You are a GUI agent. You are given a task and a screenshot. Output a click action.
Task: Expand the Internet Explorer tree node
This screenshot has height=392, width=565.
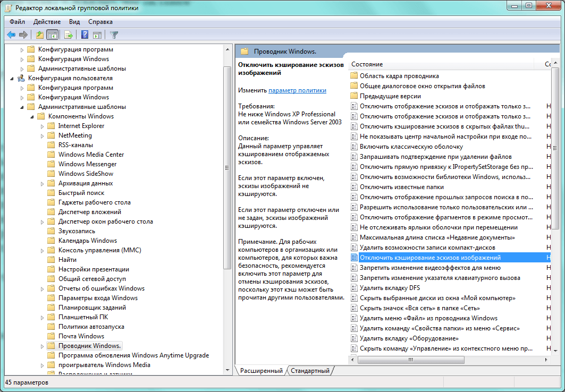[42, 126]
